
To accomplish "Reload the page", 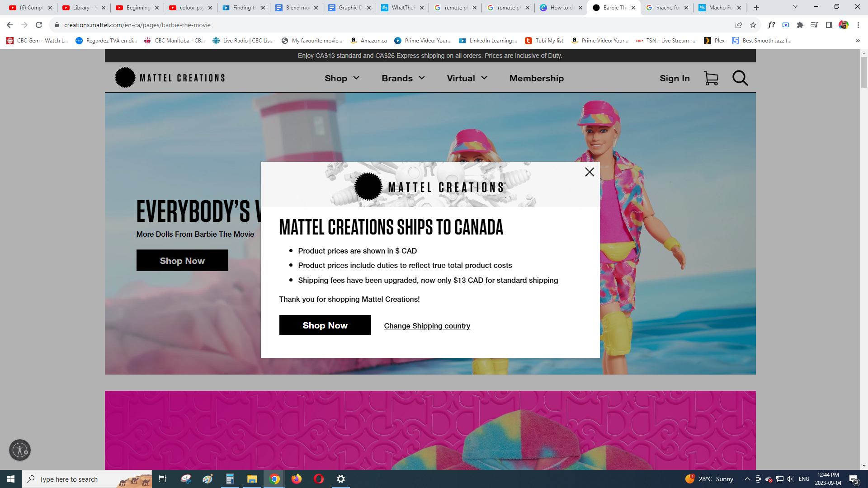I will pyautogui.click(x=39, y=25).
